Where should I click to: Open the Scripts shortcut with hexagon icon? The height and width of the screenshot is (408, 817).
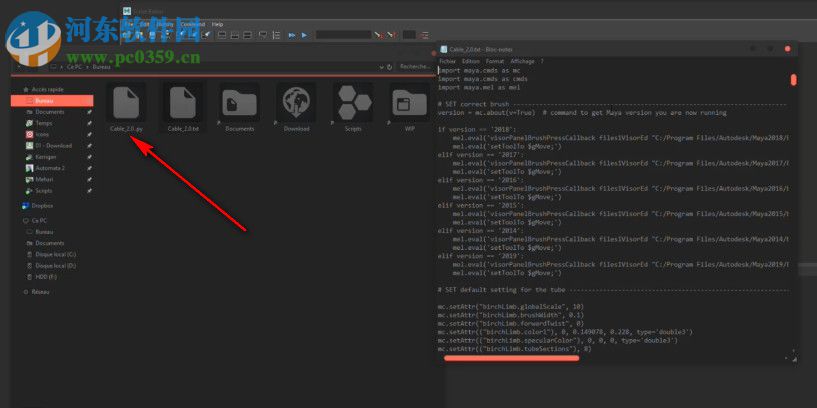point(353,102)
